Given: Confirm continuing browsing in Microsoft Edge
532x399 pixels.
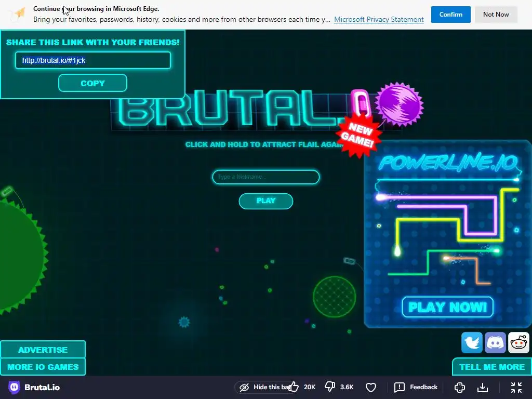Looking at the screenshot, I should click(450, 14).
